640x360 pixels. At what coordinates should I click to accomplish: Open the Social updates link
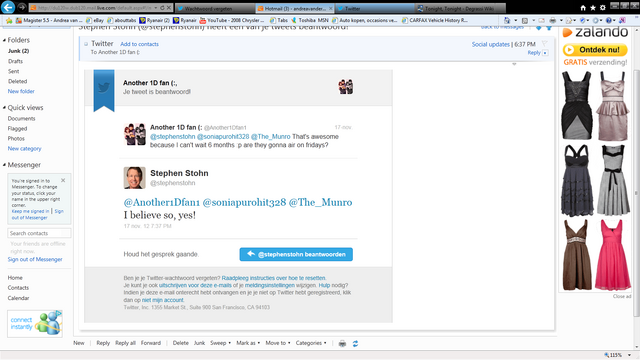pyautogui.click(x=491, y=44)
